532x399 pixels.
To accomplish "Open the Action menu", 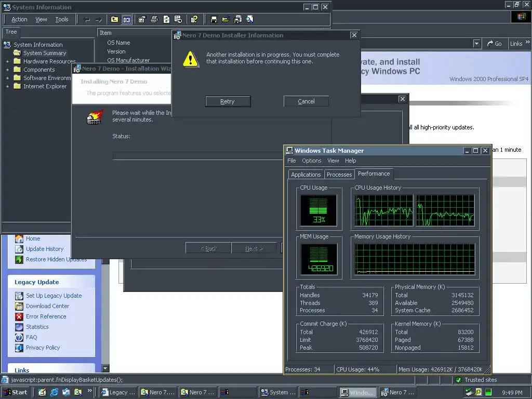I will point(19,19).
